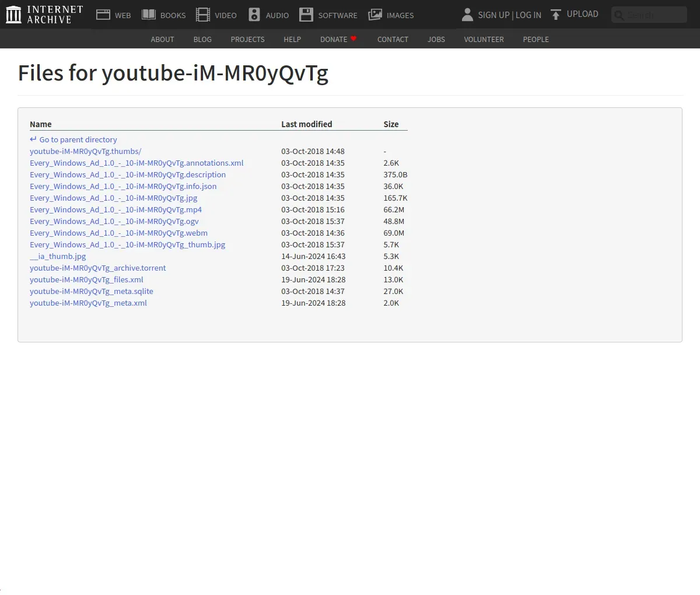Screen dimensions: 700x595
Task: Open the VOLUNTEER menu item
Action: pyautogui.click(x=484, y=39)
